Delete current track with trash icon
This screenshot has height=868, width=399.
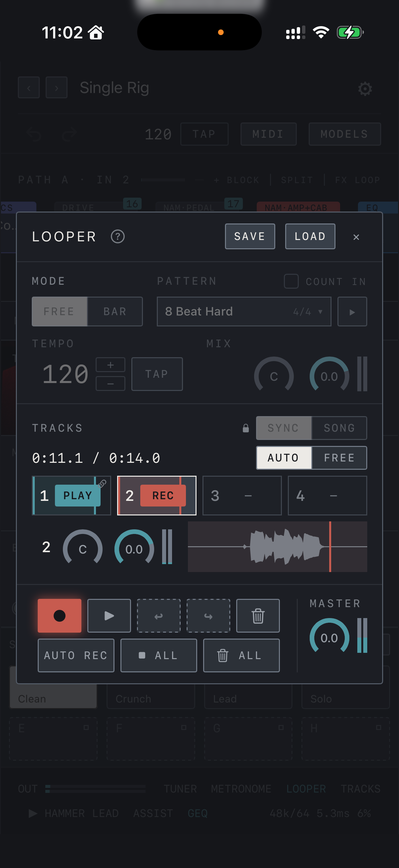258,616
